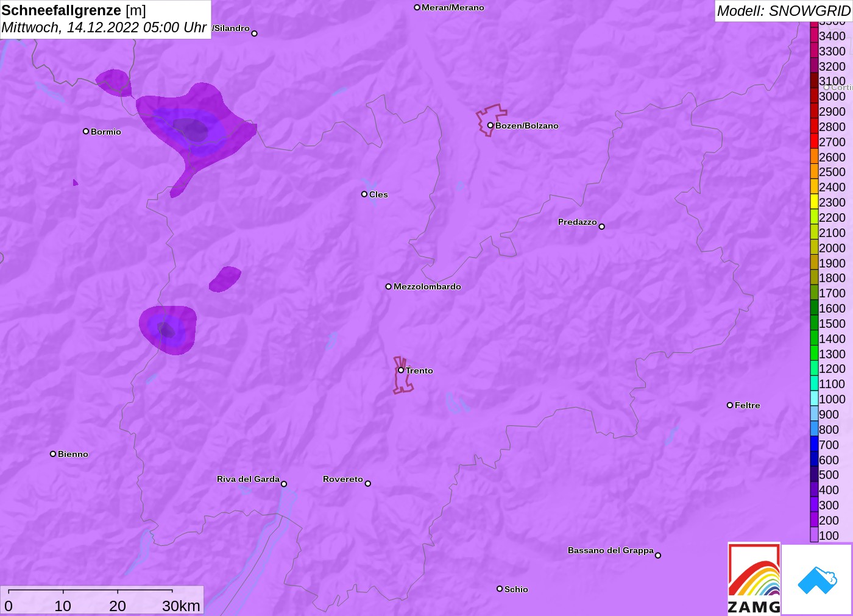Click the legend value "1200"
Image resolution: width=853 pixels, height=616 pixels.
click(832, 369)
